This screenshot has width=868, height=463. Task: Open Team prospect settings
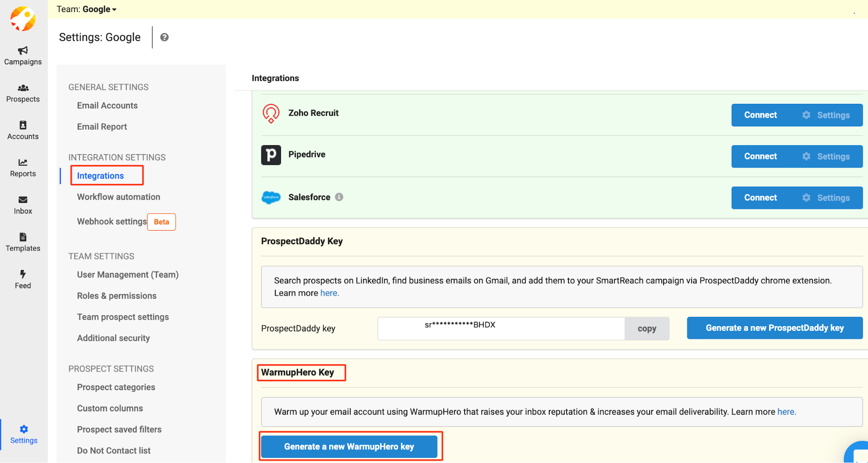tap(123, 317)
